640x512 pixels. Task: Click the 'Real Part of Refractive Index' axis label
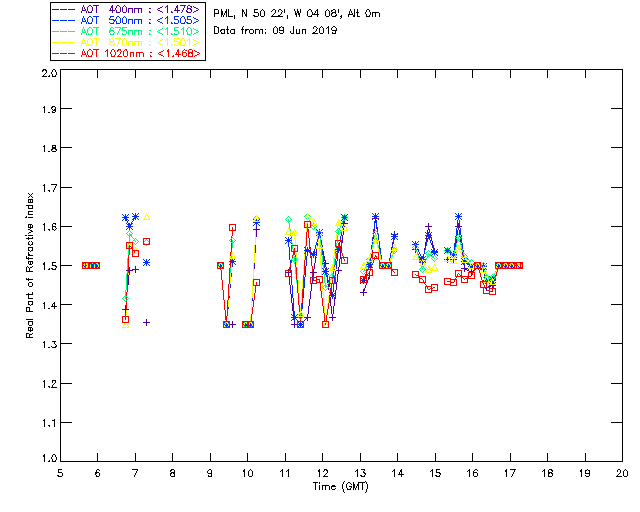29,265
